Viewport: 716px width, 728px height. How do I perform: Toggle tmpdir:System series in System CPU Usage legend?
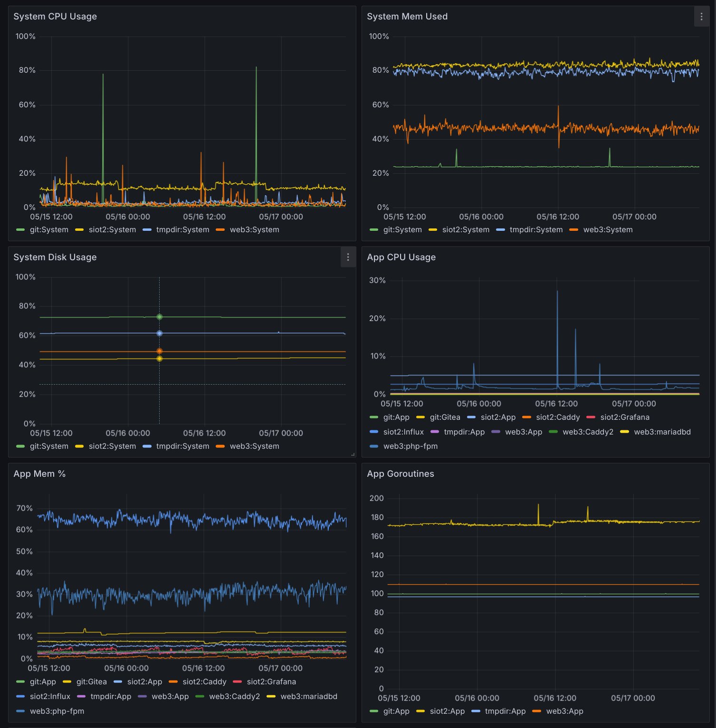(182, 230)
